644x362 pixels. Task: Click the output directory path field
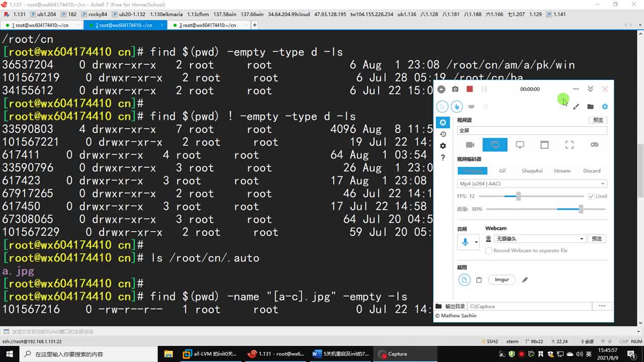tap(529, 306)
